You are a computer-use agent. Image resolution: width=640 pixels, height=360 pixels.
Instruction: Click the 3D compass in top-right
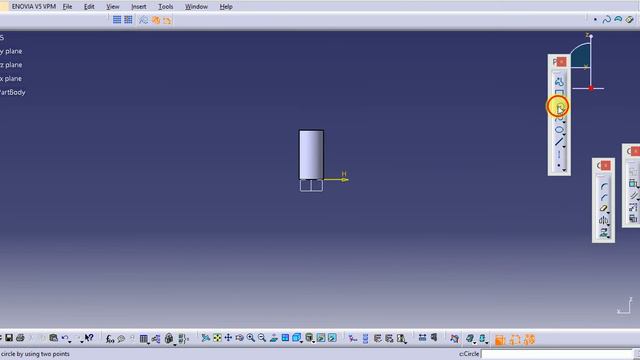pyautogui.click(x=586, y=61)
